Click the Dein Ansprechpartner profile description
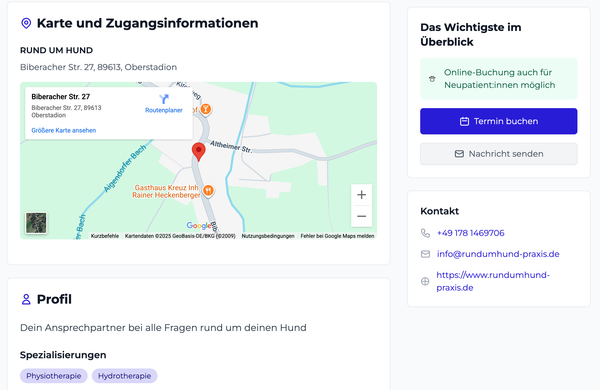This screenshot has height=390, width=600. (163, 328)
